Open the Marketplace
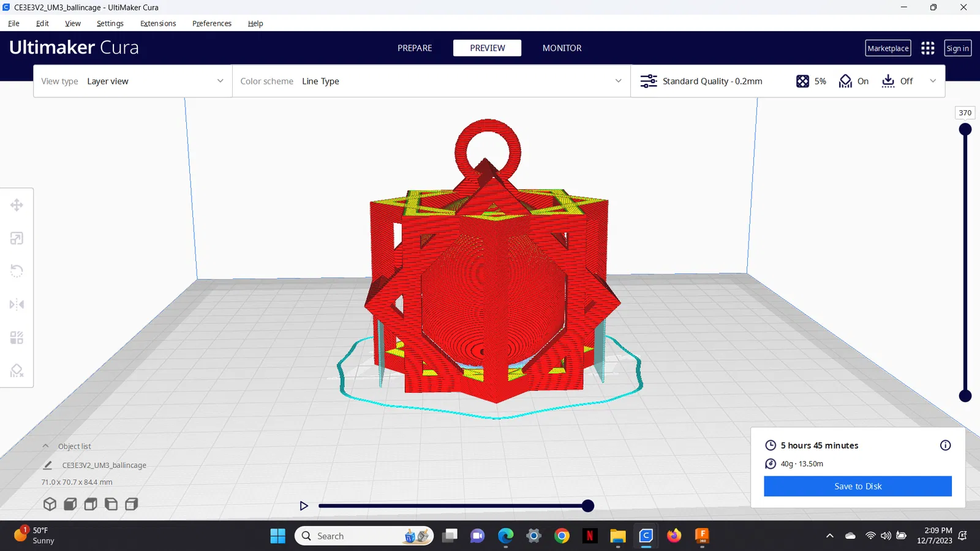 (888, 48)
